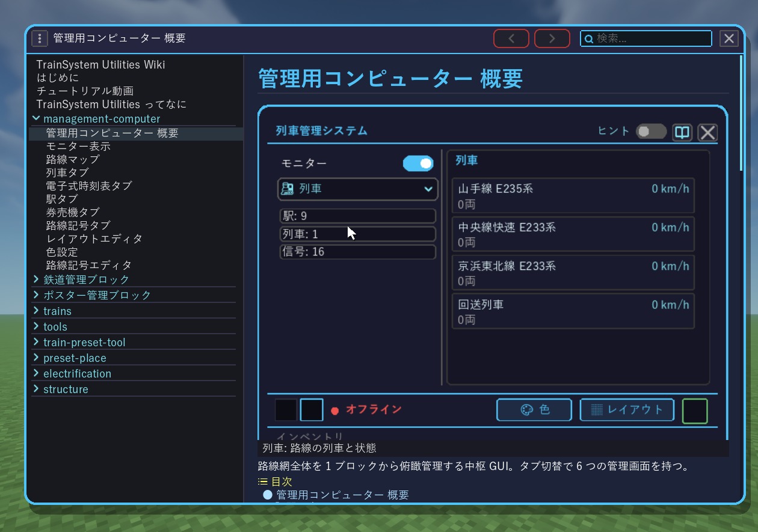Close the 列車管理システム panel with its X
Image resolution: width=758 pixels, height=532 pixels.
coord(707,132)
